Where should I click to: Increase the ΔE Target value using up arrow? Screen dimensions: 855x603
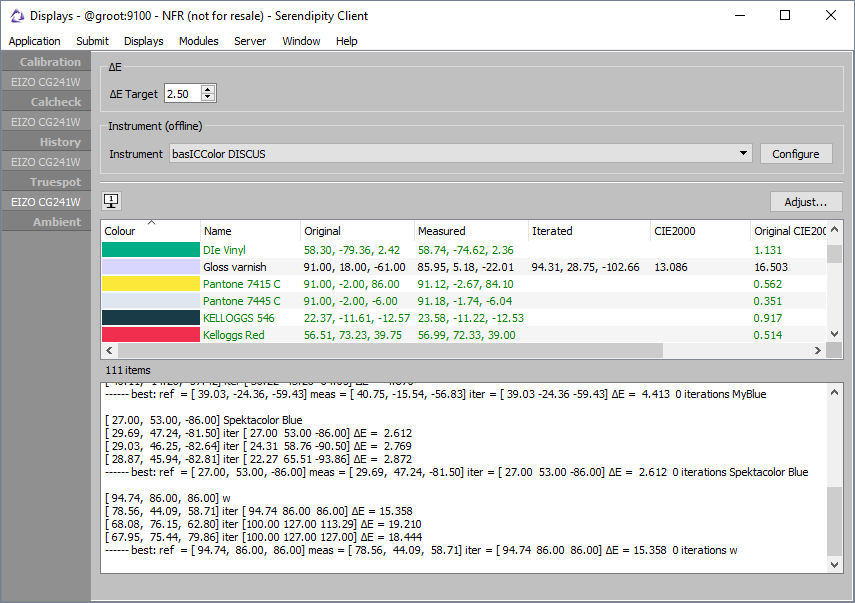[x=207, y=89]
